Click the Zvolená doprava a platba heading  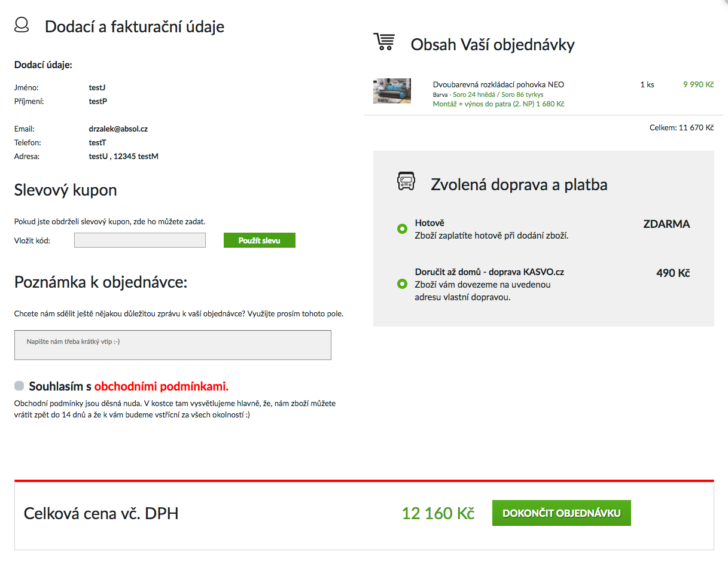[519, 185]
